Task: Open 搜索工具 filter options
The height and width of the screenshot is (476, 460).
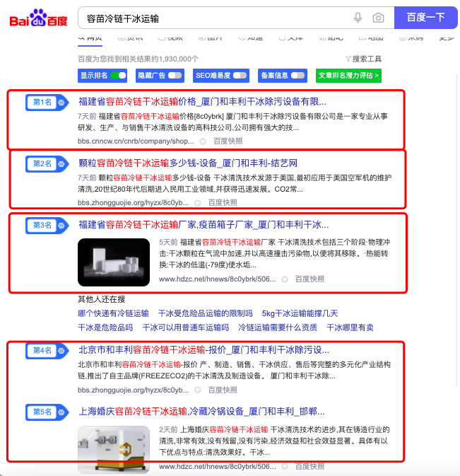Action: pos(363,59)
